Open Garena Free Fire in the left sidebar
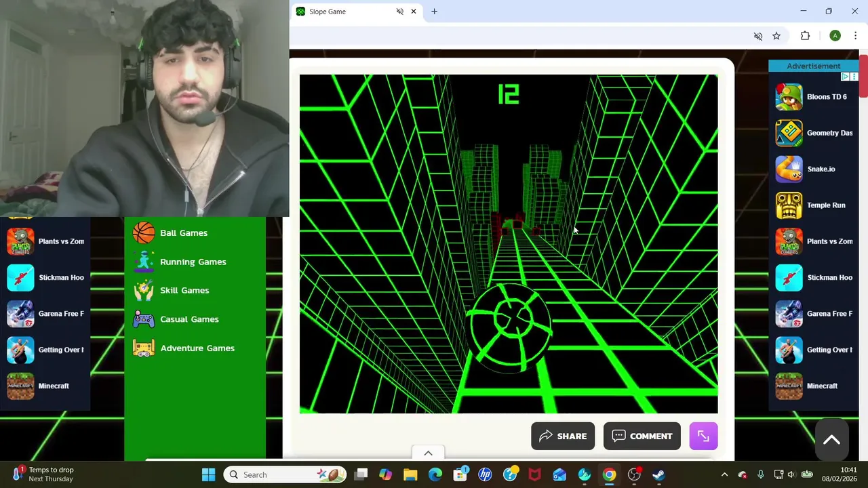868x488 pixels. 45,314
